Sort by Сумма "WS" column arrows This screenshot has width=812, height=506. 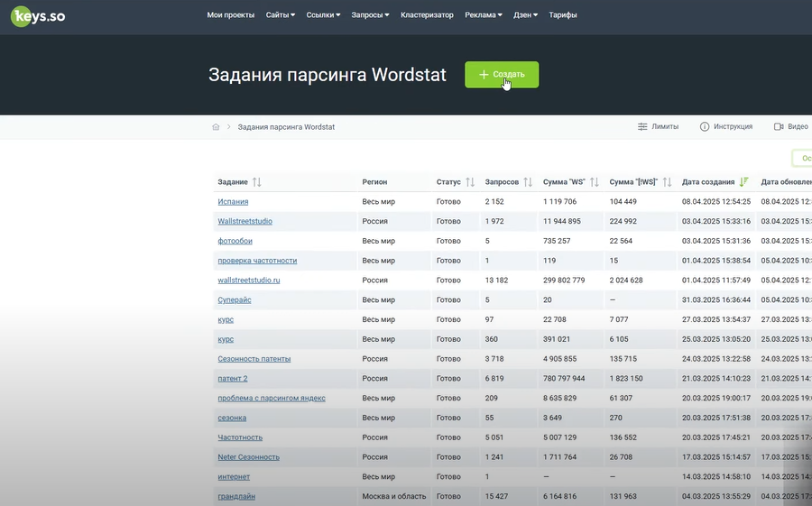coord(595,182)
